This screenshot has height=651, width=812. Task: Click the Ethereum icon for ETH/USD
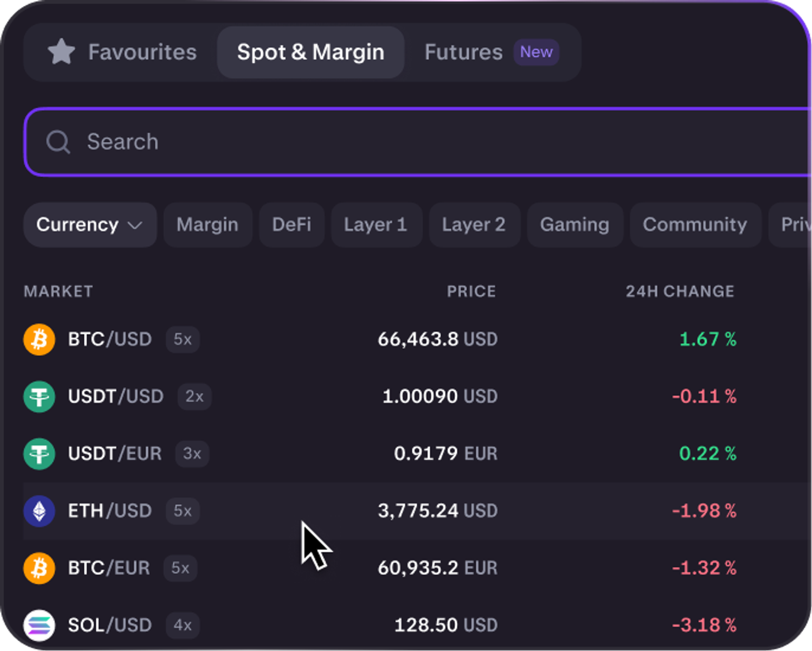click(39, 511)
